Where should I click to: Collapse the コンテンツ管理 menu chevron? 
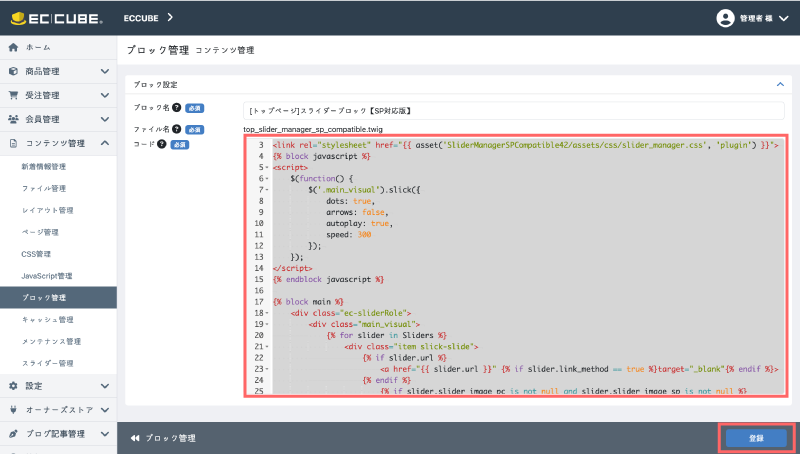[105, 143]
